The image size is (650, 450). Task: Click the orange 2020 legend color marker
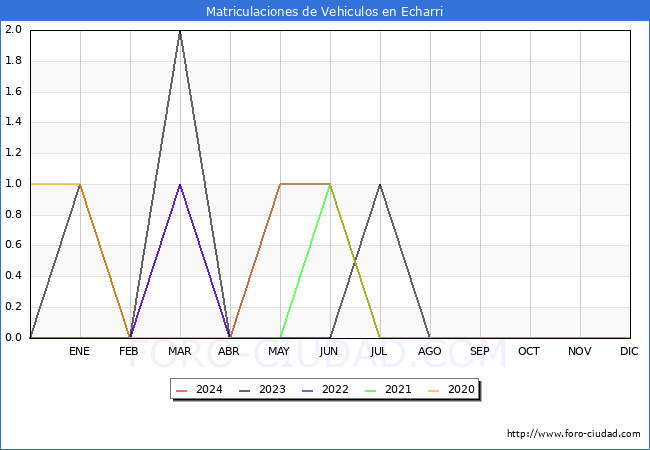point(434,391)
